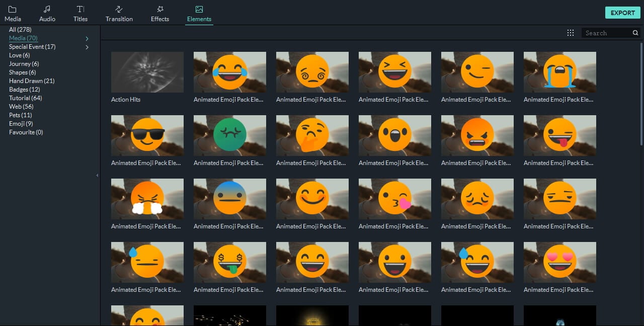644x326 pixels.
Task: Select the winking smile emoji element
Action: tap(477, 72)
